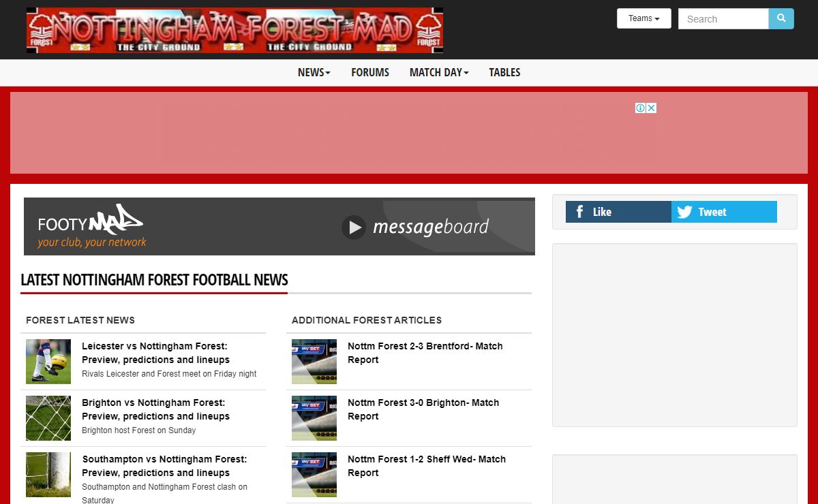Screen dimensions: 818x504
Task: Click the search magnifier button
Action: tap(781, 18)
